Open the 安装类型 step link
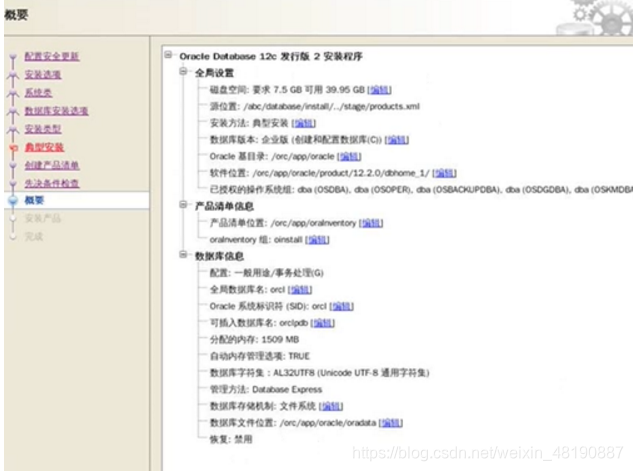The image size is (633, 471). (x=43, y=129)
